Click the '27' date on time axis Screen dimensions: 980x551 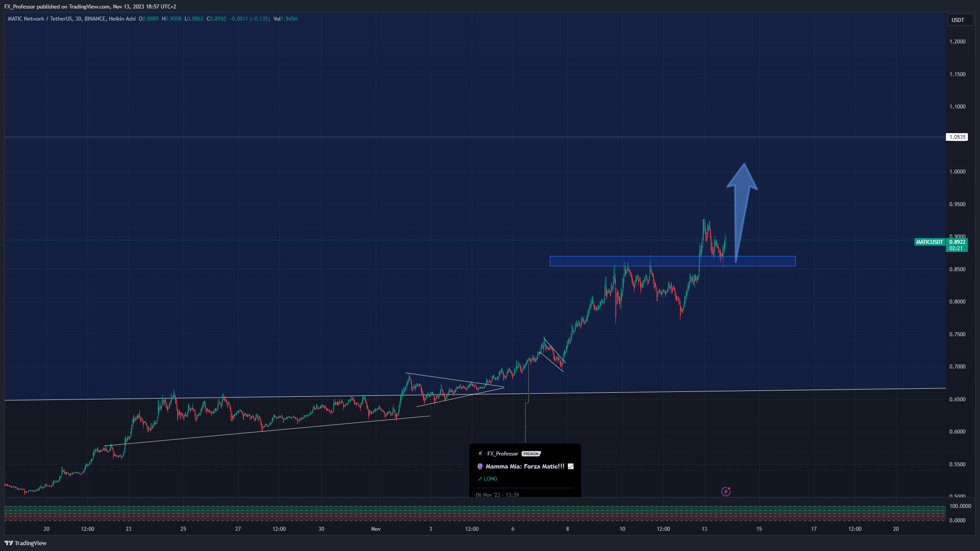tap(238, 529)
